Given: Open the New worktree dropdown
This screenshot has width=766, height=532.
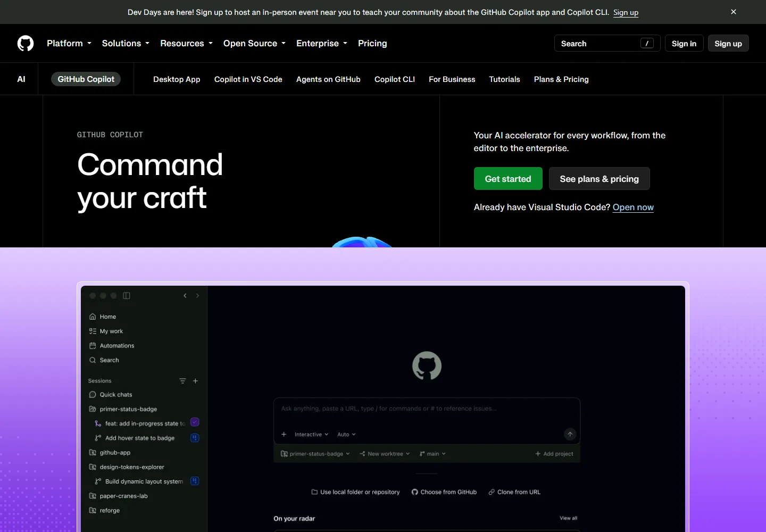Looking at the screenshot, I should (385, 454).
